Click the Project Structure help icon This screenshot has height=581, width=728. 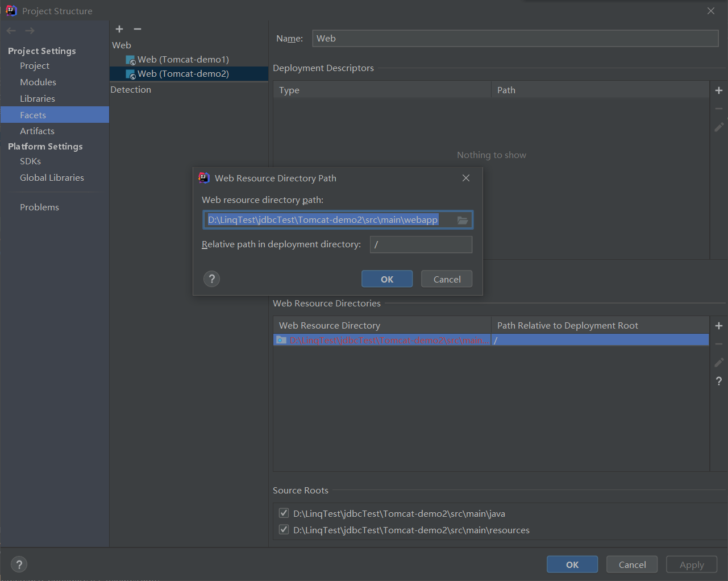[19, 564]
